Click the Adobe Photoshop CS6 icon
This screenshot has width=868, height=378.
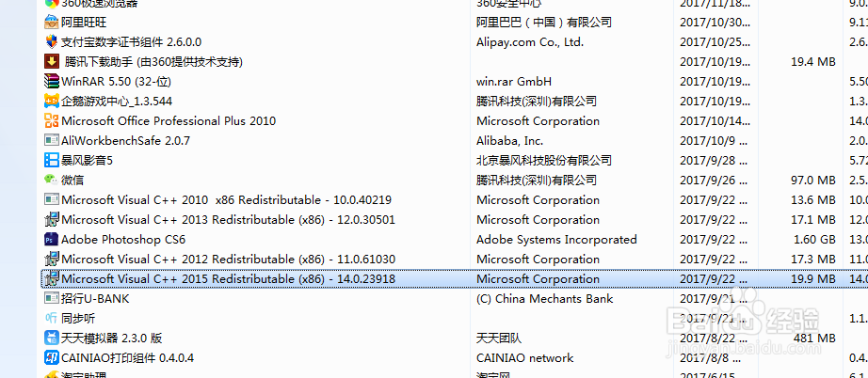(x=52, y=239)
